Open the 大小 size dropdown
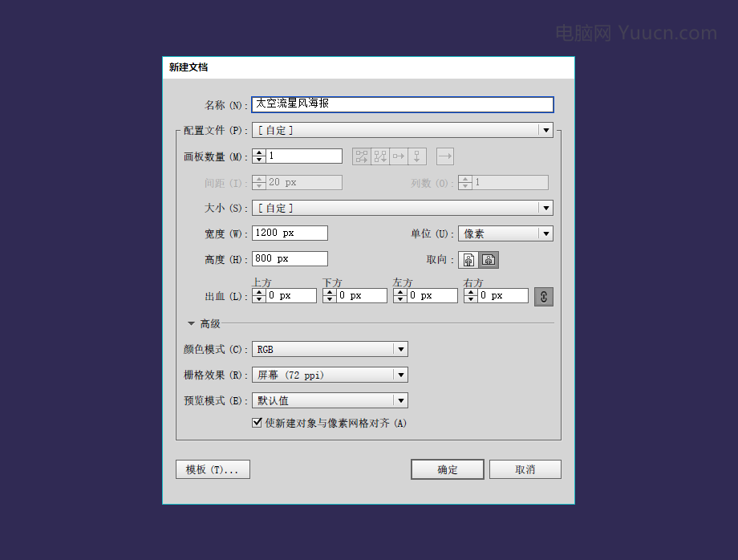 (x=403, y=208)
